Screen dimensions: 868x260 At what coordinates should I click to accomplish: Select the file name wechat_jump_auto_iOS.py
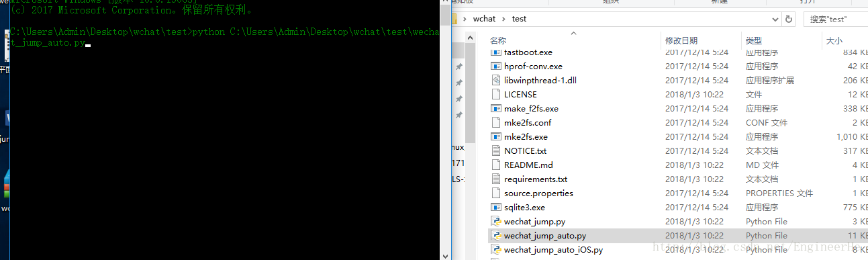pos(553,249)
